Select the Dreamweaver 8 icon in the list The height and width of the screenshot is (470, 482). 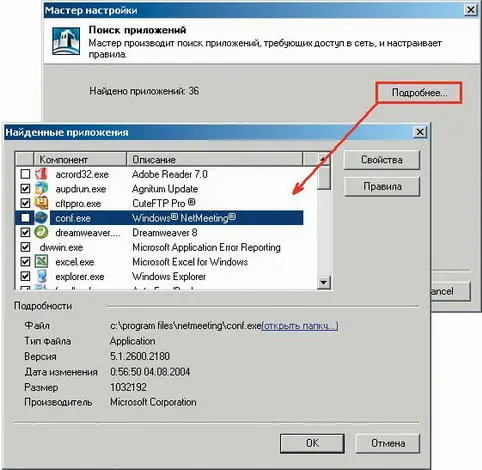pyautogui.click(x=41, y=232)
